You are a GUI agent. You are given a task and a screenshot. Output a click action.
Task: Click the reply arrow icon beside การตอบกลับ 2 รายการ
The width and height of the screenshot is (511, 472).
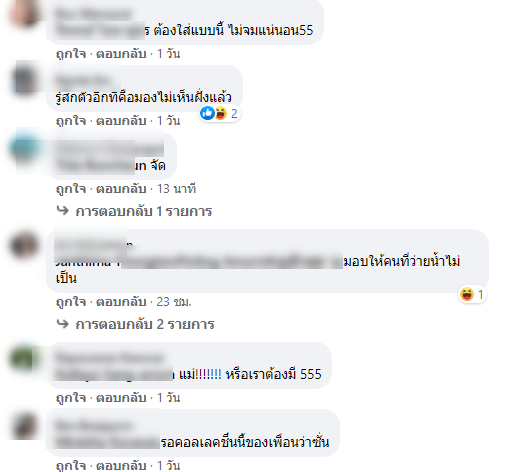62,324
